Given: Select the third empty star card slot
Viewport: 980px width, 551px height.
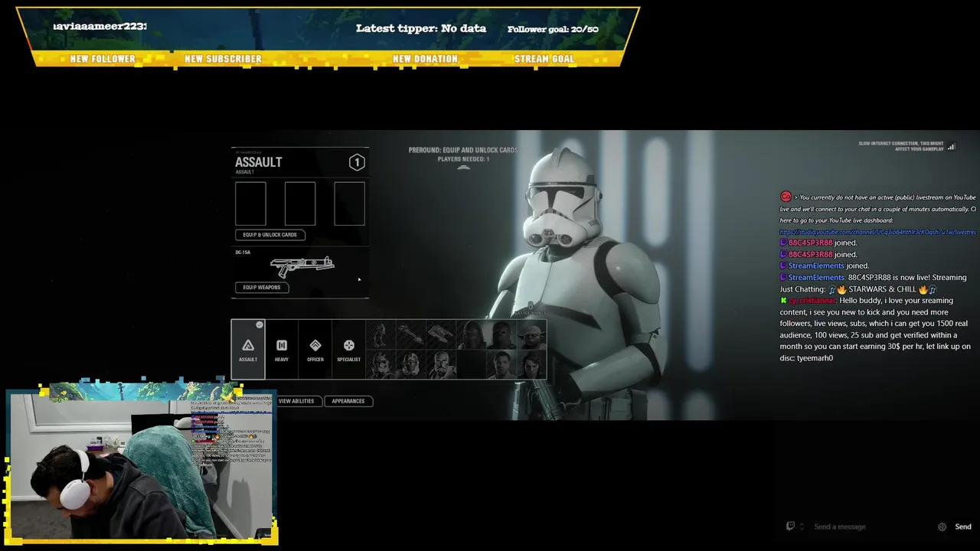Looking at the screenshot, I should [x=350, y=204].
